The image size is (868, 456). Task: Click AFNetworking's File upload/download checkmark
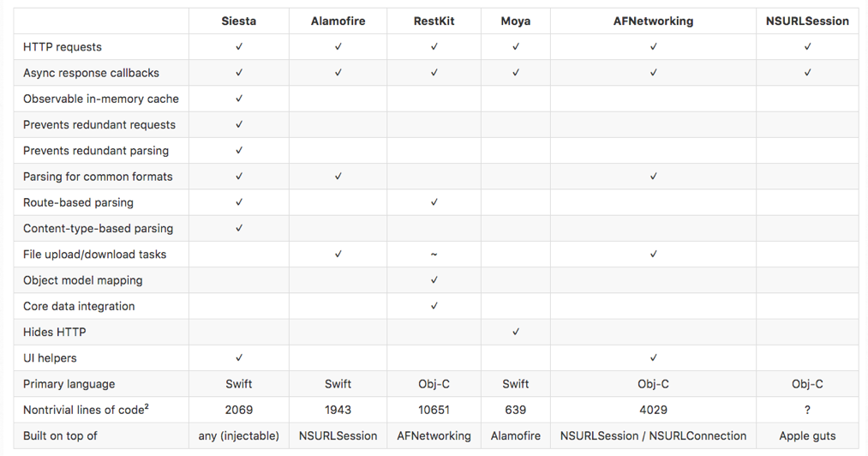pos(654,254)
